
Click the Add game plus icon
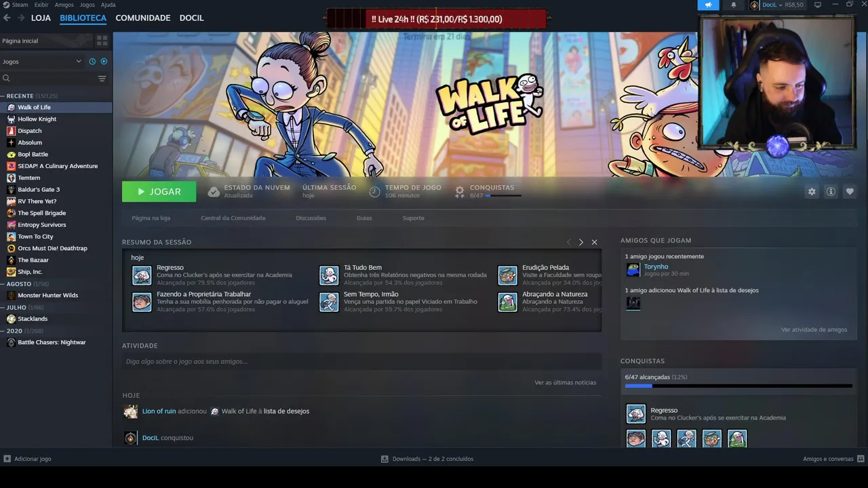click(7, 459)
